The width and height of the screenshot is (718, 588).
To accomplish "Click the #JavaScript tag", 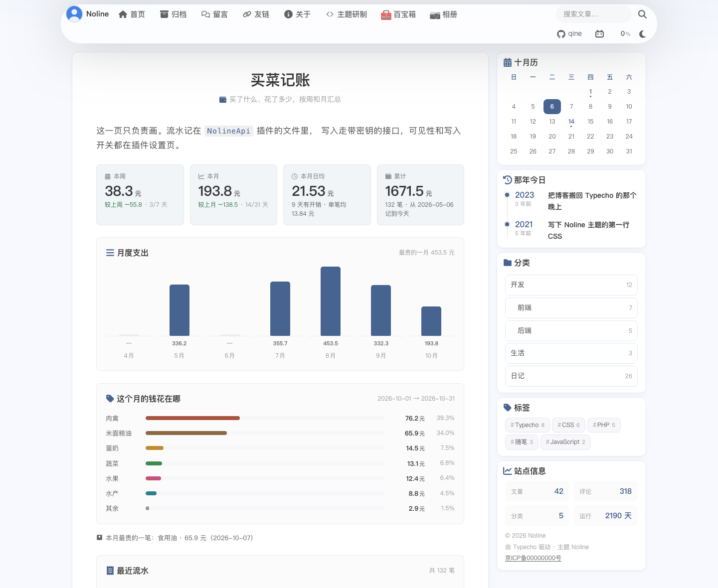I will pos(565,442).
